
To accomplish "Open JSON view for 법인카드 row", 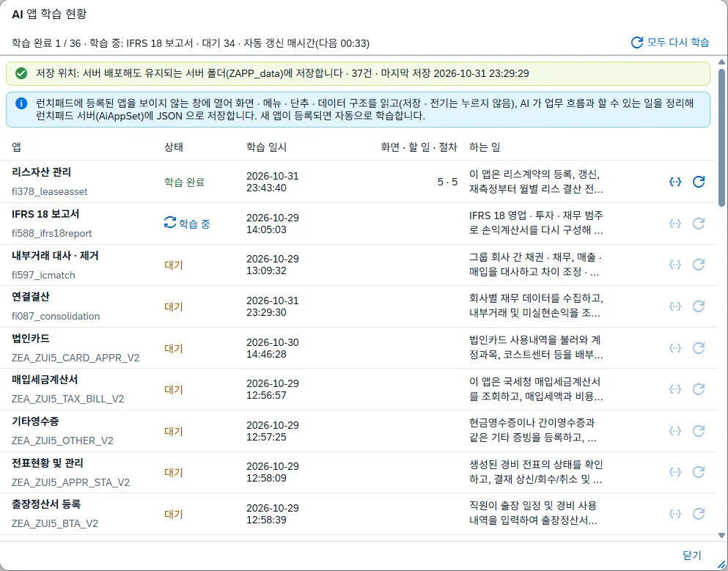I will click(675, 347).
